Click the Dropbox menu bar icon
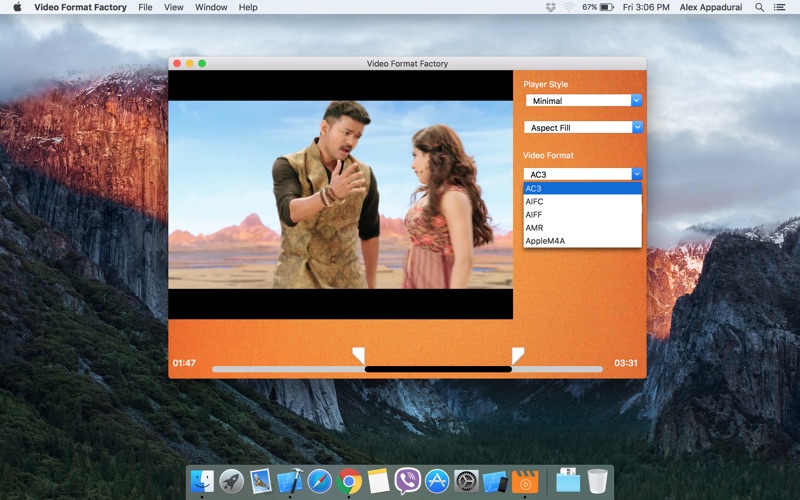Image resolution: width=800 pixels, height=500 pixels. pos(551,7)
